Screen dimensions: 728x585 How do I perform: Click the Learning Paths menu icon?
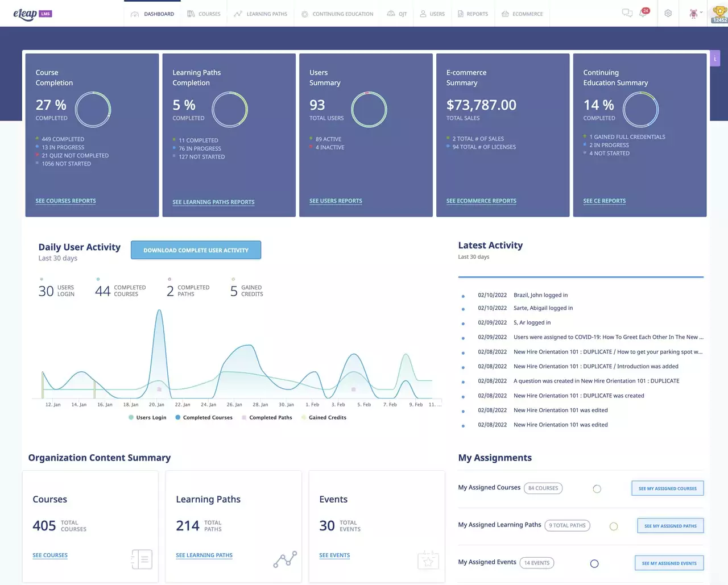coord(238,14)
